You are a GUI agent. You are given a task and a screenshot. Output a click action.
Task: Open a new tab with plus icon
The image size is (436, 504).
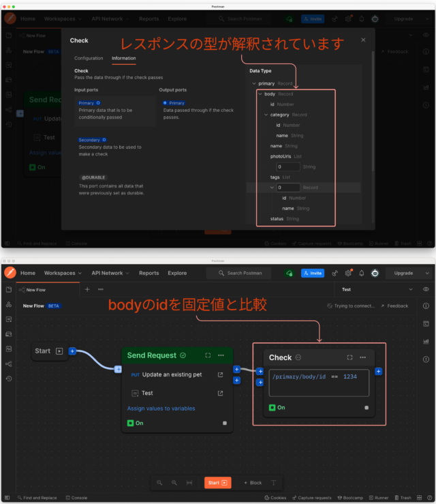87,289
